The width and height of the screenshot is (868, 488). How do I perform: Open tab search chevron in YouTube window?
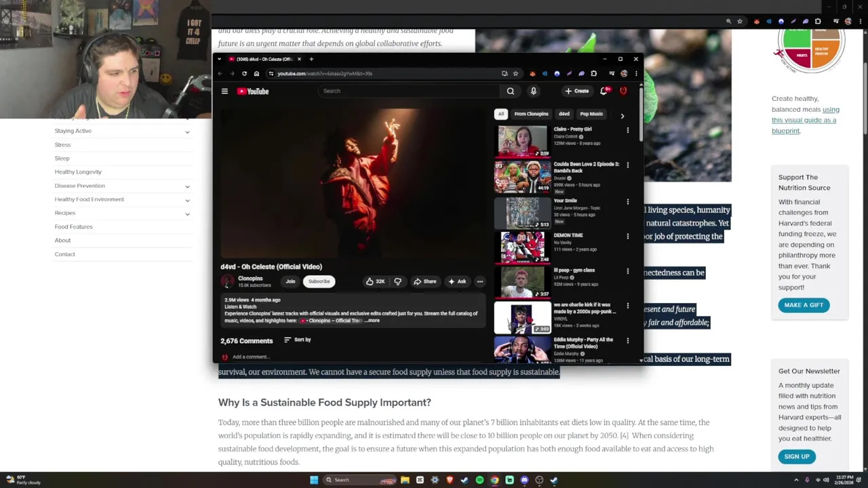coord(219,59)
